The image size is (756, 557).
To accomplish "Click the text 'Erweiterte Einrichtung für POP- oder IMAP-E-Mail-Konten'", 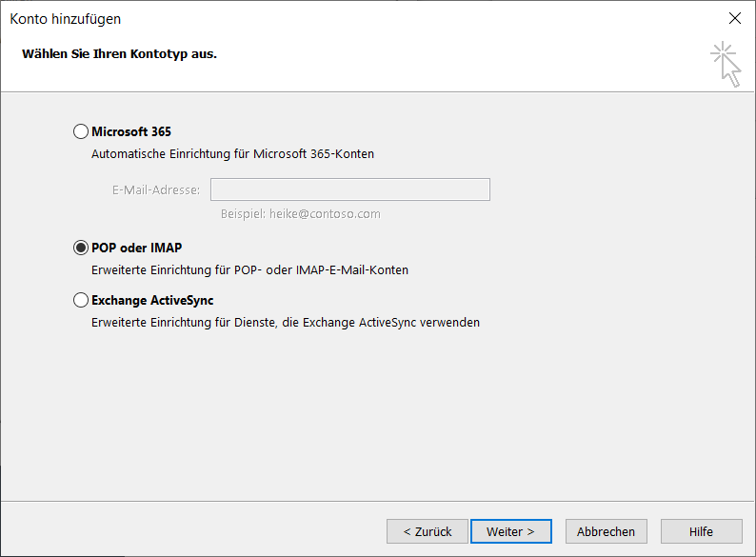I will click(x=249, y=270).
